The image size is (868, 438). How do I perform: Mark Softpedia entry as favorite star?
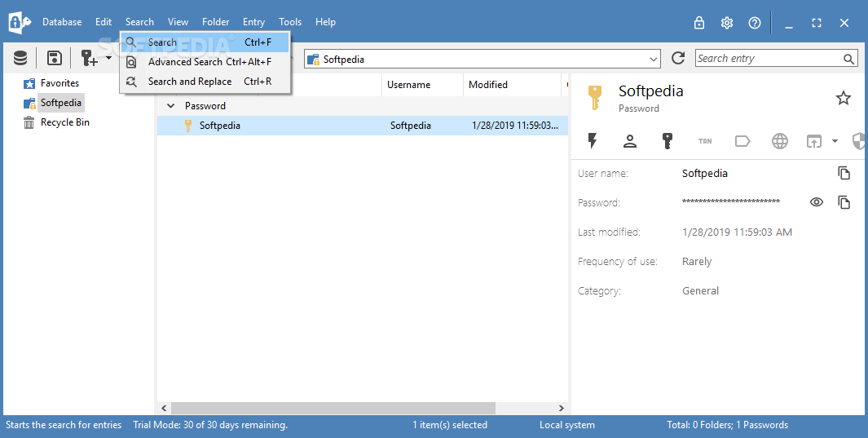(843, 99)
